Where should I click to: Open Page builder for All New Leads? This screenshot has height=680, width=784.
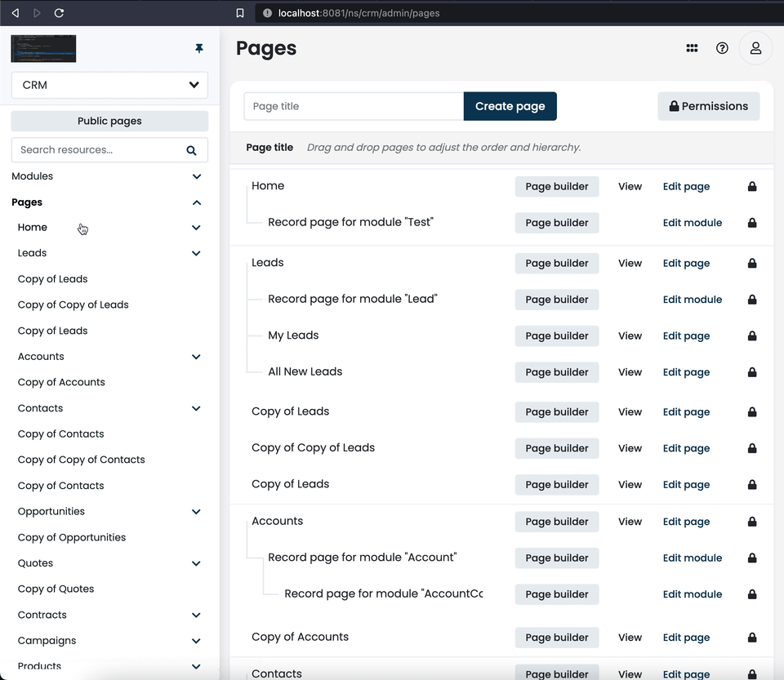click(x=557, y=372)
